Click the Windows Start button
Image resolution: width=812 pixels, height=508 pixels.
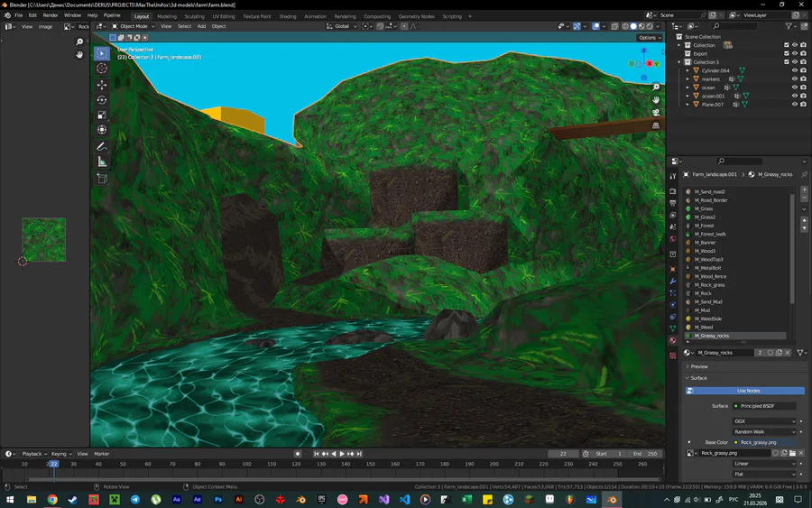click(x=10, y=500)
